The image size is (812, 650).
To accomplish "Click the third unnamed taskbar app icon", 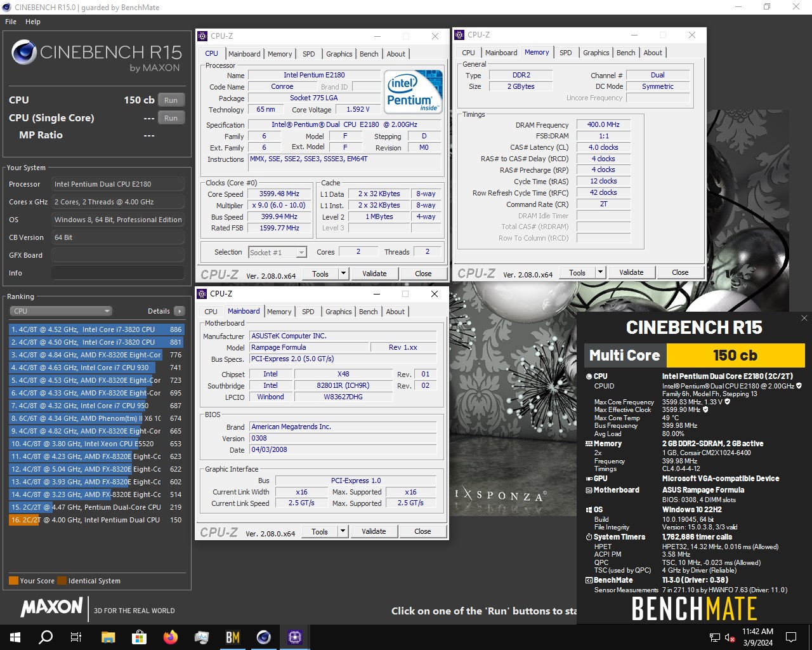I will point(201,637).
